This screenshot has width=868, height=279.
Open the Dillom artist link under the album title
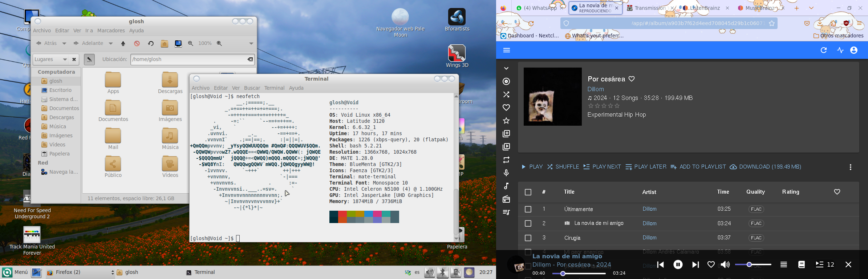(596, 89)
